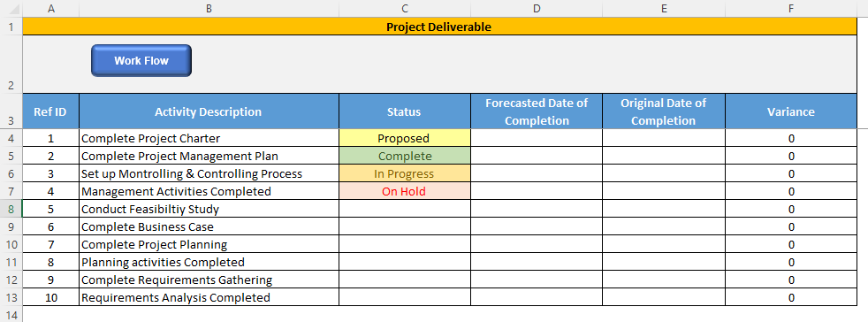Viewport: 868px width, 322px height.
Task: Select Management Activities Completed cell
Action: (x=209, y=191)
